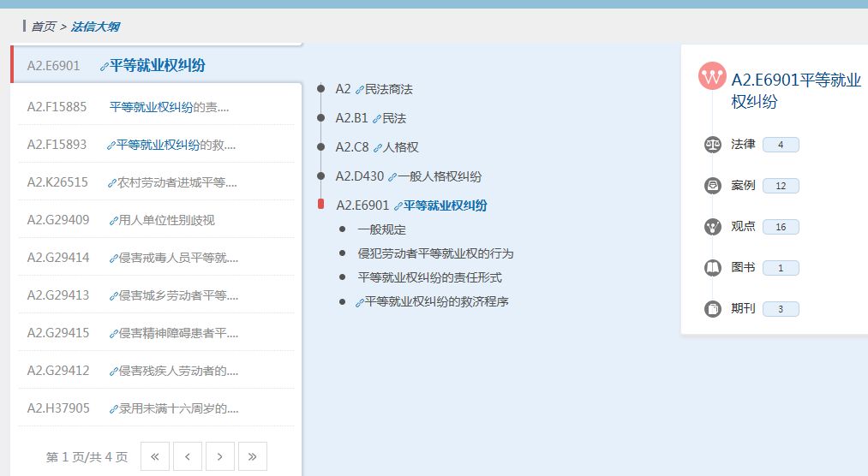Screen dimensions: 868x476
Task: Open the A2.G29409 用人单位性别歧视 entry
Action: point(166,220)
